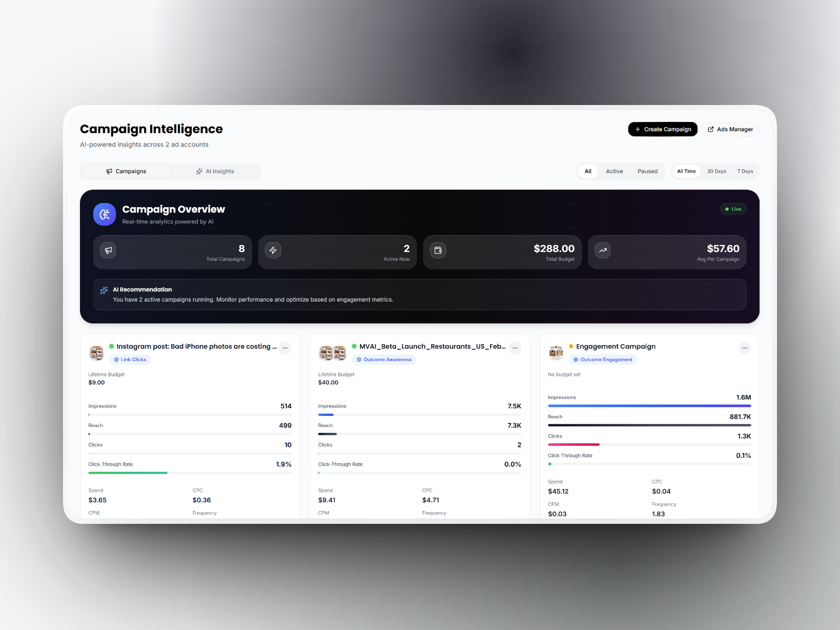Open Ads Manager
The image size is (840, 630).
730,129
